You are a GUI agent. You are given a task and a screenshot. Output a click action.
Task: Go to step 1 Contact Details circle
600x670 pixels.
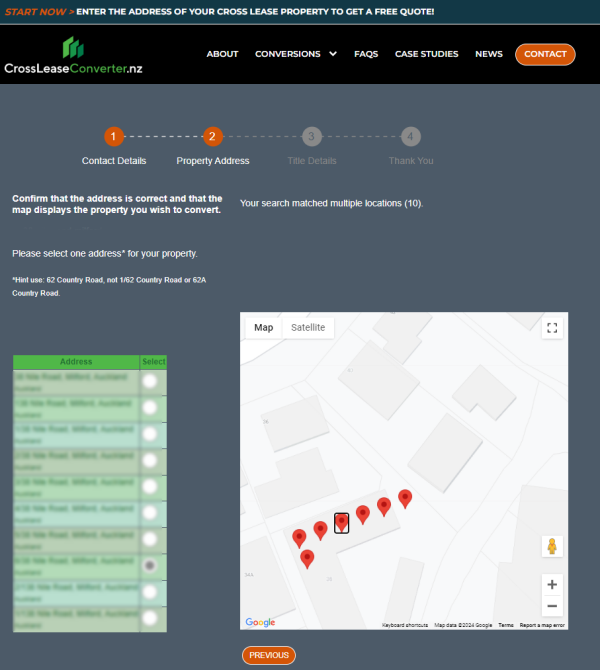(114, 136)
